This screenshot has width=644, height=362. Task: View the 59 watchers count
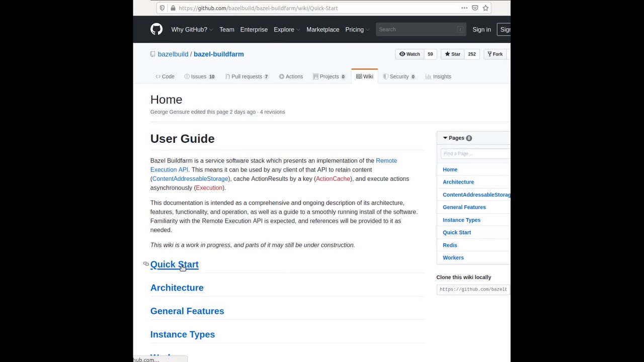click(430, 54)
